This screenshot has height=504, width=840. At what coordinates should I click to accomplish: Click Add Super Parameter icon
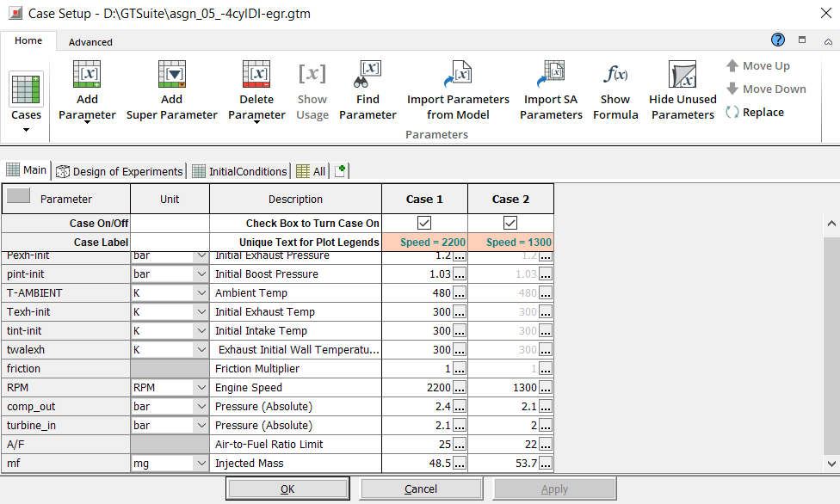(x=172, y=74)
